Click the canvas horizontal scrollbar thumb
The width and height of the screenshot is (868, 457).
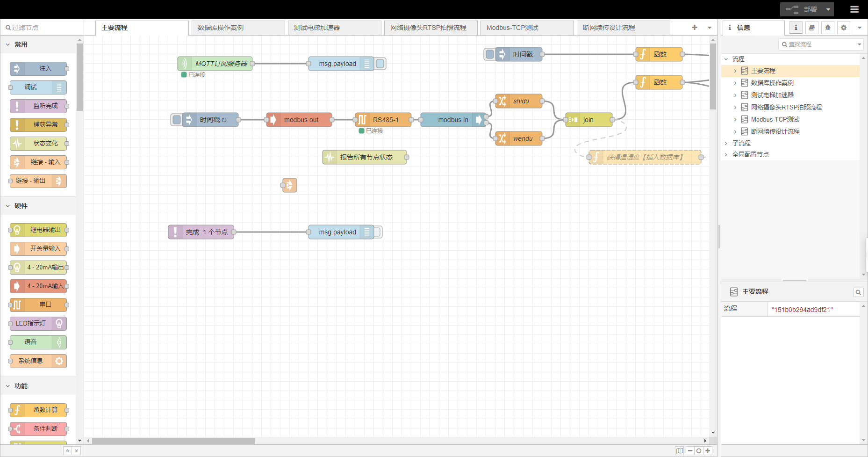coord(173,441)
